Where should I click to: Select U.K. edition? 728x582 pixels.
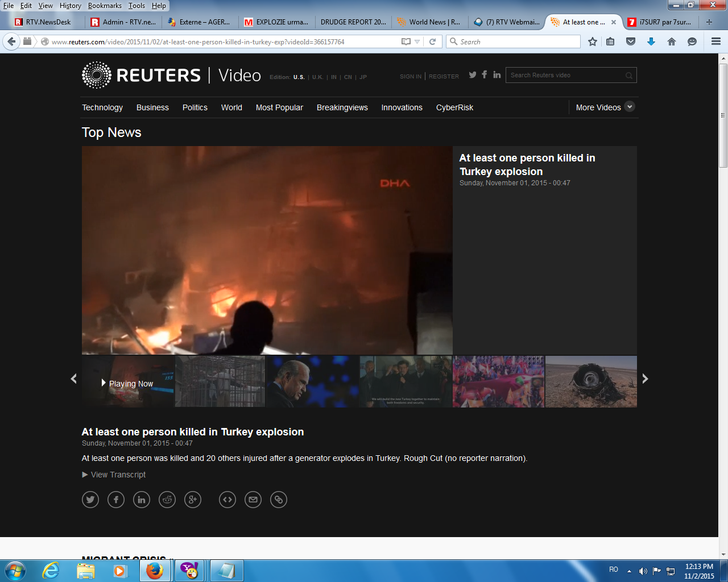point(317,77)
